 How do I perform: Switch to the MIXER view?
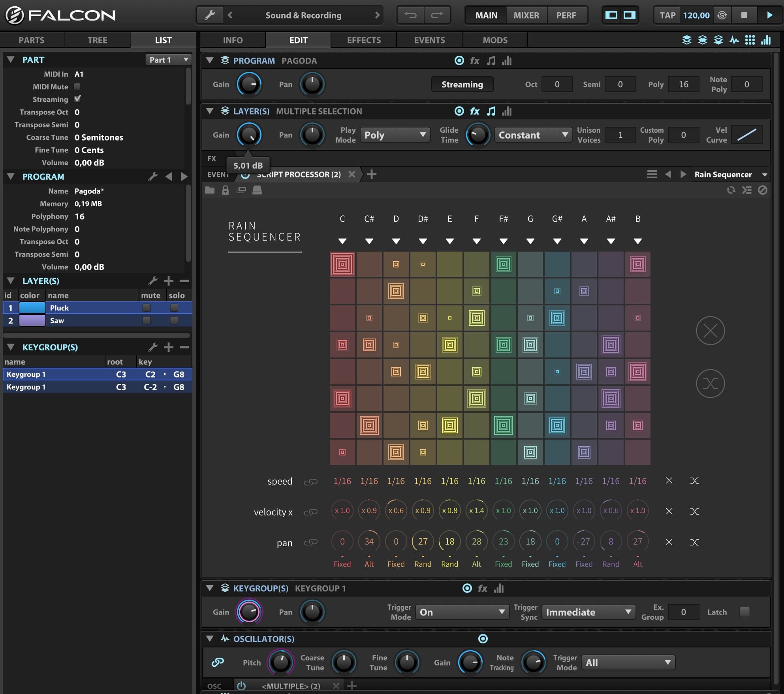tap(526, 15)
